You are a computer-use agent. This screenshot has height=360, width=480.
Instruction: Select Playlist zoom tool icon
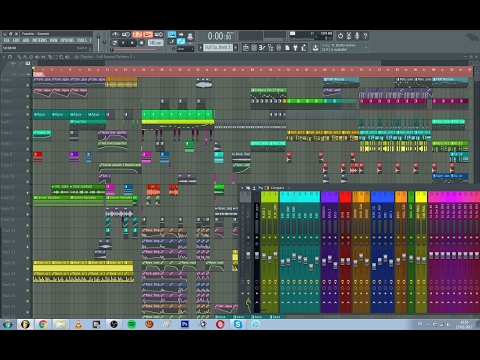point(61,57)
